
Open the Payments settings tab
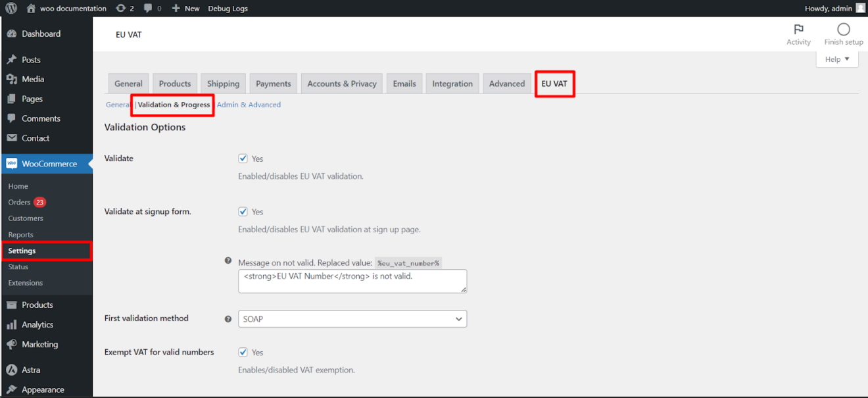coord(273,83)
